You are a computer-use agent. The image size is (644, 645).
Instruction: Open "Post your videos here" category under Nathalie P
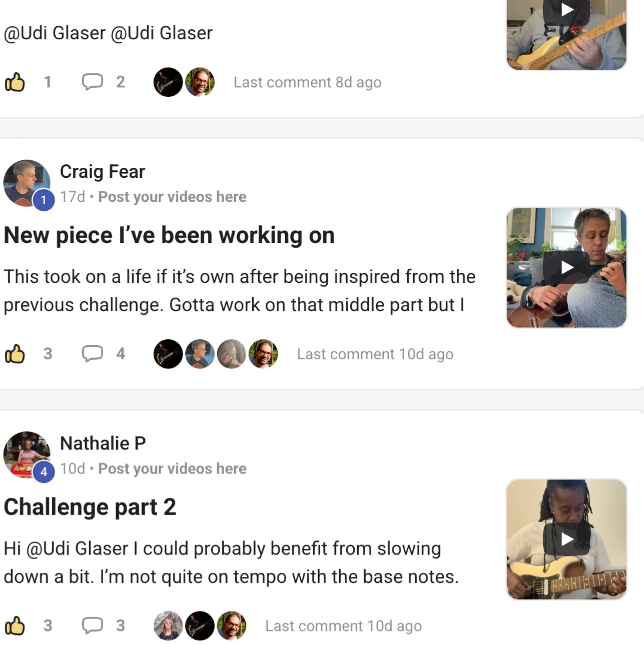(172, 469)
